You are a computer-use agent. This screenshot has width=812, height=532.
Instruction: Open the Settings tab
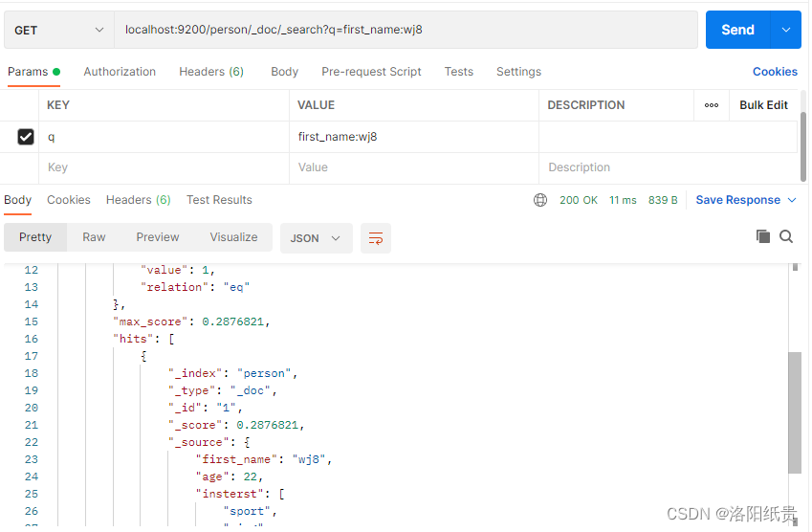point(519,72)
